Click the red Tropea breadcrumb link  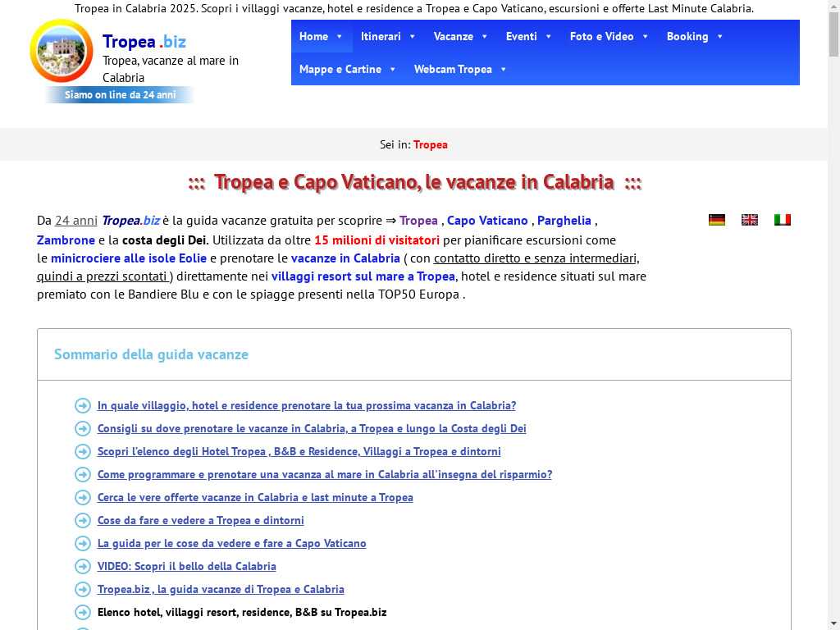tap(430, 144)
